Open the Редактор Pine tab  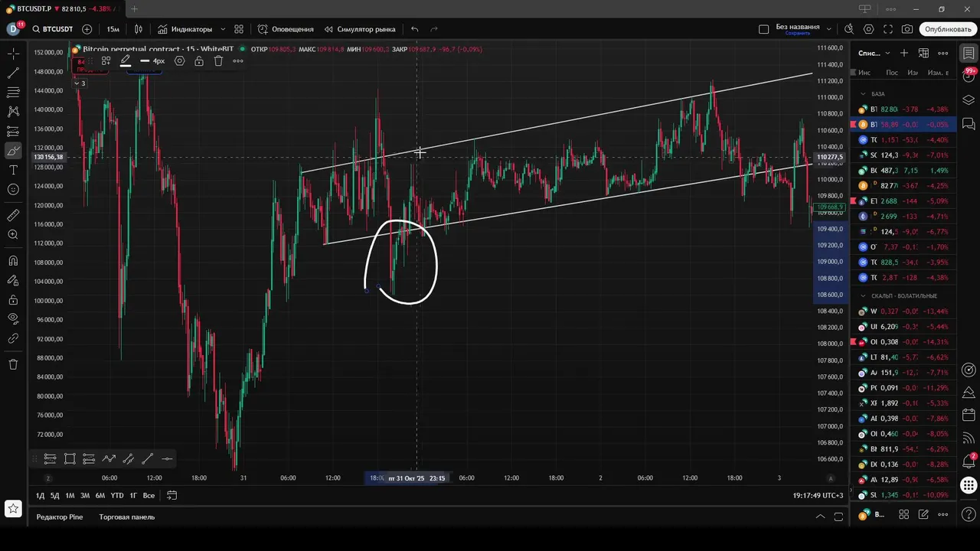(60, 517)
